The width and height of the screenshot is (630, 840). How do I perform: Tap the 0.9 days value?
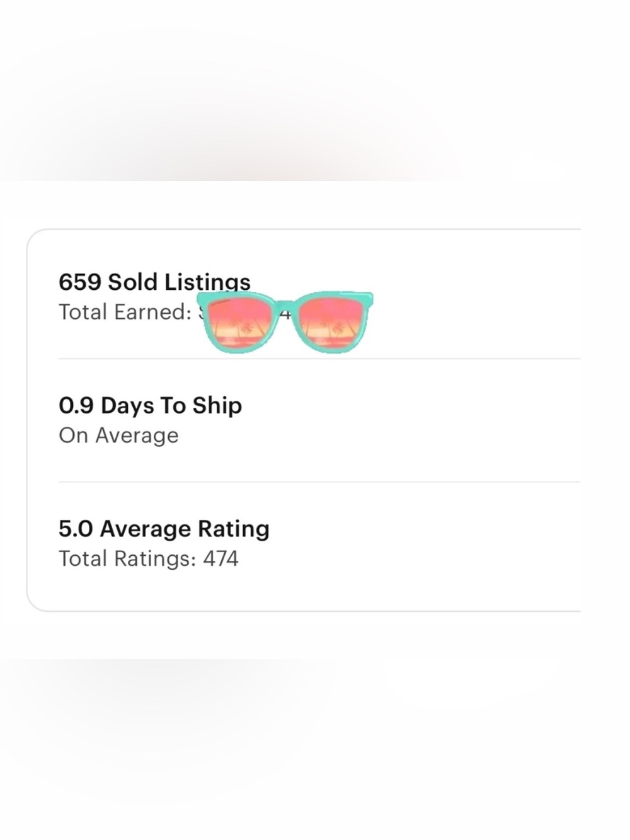[76, 405]
